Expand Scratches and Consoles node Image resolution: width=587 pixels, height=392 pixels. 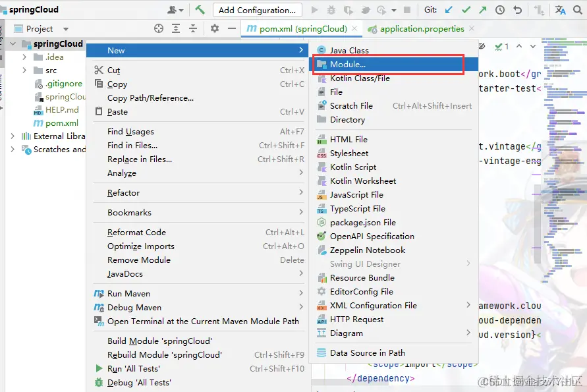coord(13,149)
